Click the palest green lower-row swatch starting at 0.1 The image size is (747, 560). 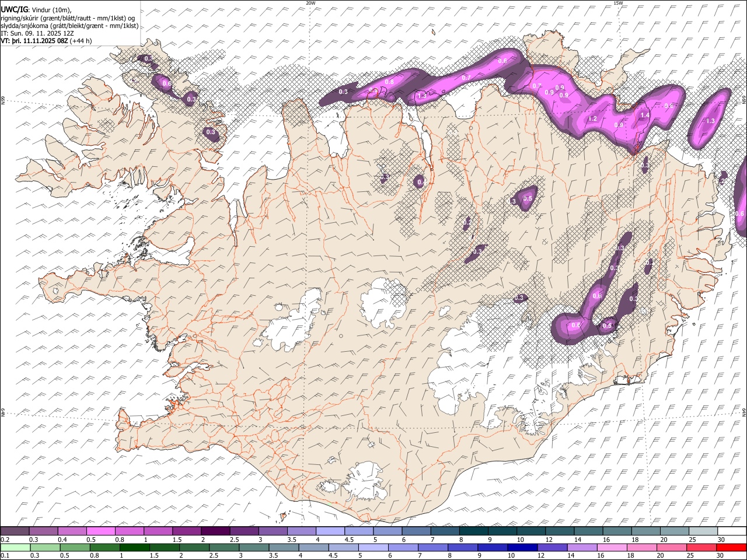pos(15,547)
